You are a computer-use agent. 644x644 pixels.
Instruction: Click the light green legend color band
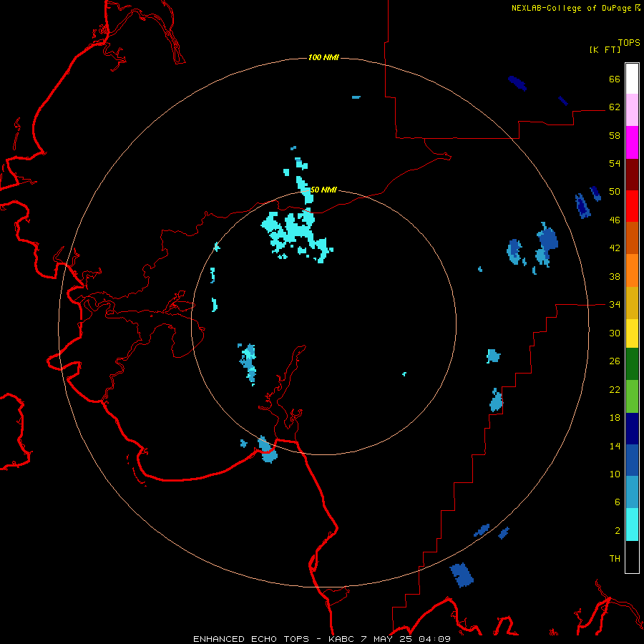click(x=632, y=396)
